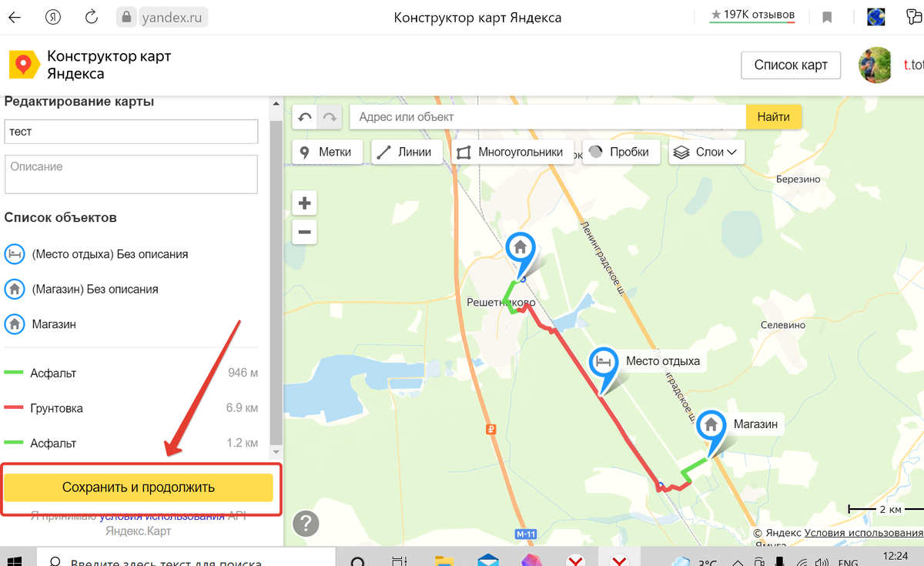Click the Описание description text area
Screen dimensions: 924x566
[x=131, y=174]
